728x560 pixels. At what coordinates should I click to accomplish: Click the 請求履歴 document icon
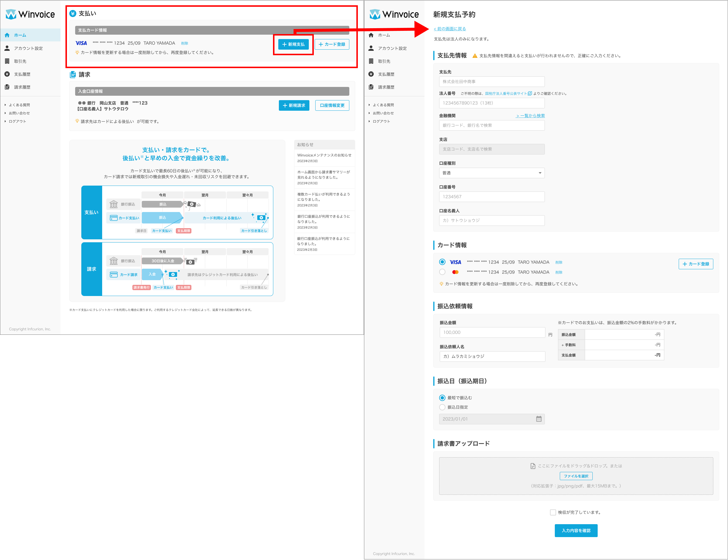point(7,87)
